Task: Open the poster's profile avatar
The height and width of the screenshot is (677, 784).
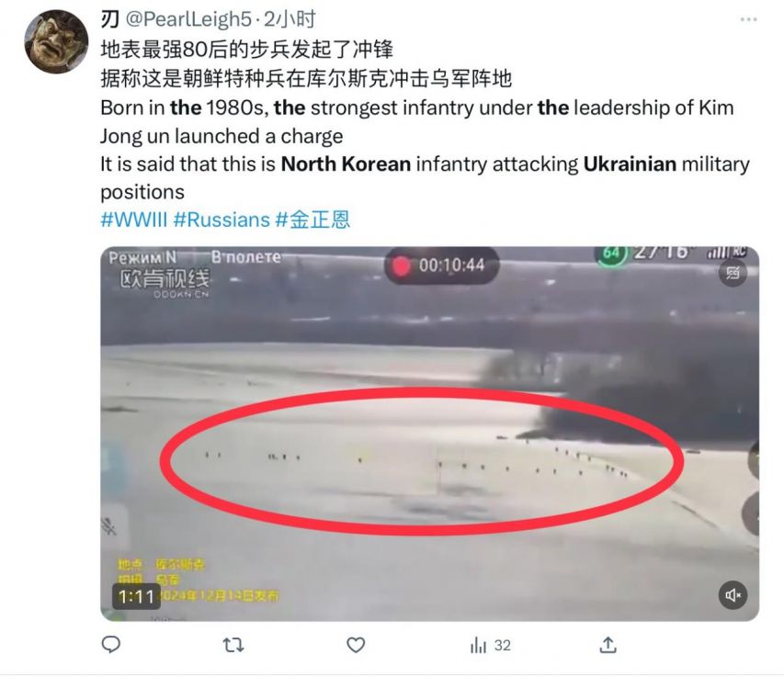Action: tap(56, 41)
